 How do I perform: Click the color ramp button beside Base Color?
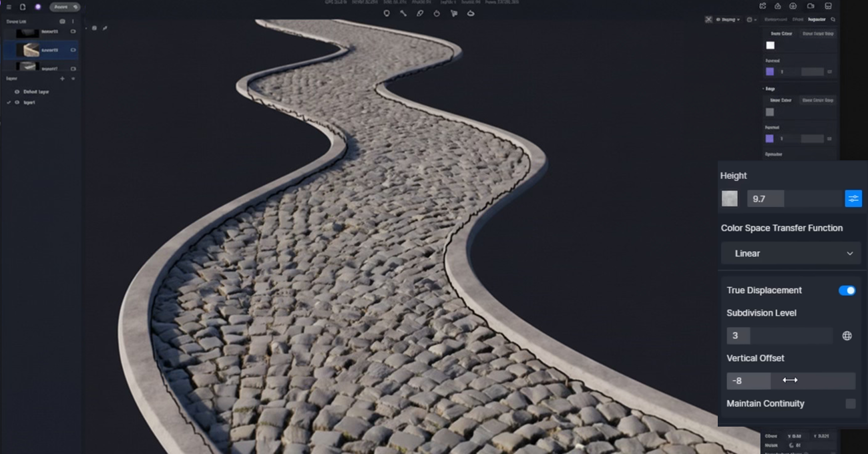[816, 34]
